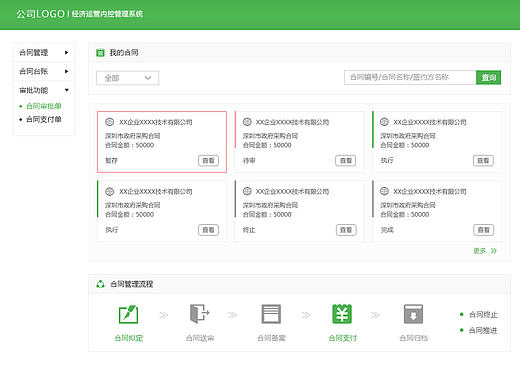Click the 经济运营内控管理系统 header title
This screenshot has height=390, width=520.
(x=107, y=14)
